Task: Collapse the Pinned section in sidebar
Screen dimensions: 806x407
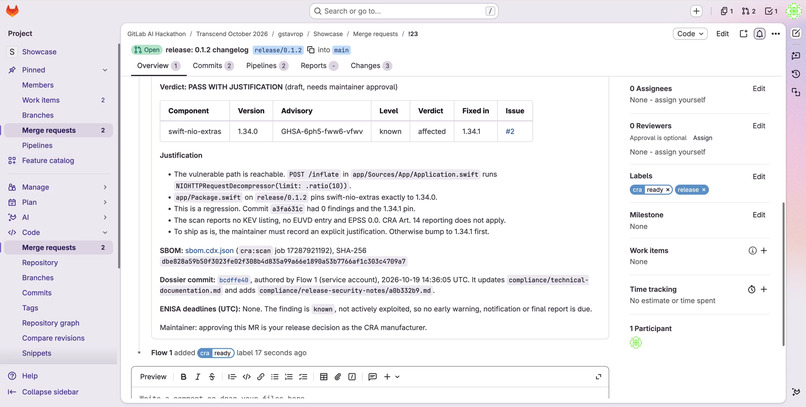Action: 105,70
